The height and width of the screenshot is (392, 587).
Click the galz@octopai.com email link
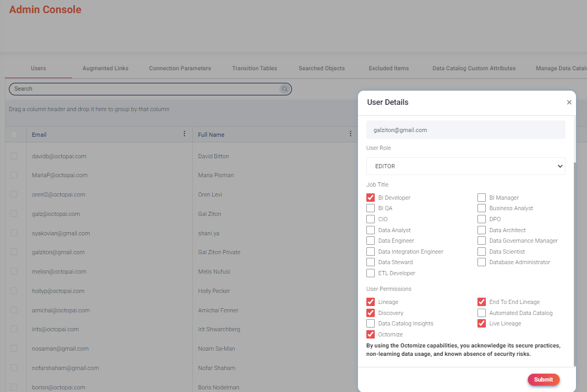pos(56,214)
